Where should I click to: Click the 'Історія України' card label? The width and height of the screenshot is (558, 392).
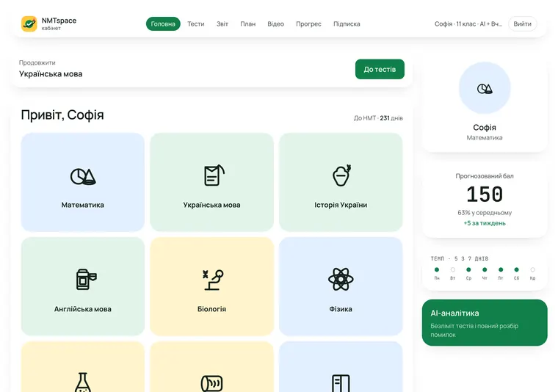341,205
